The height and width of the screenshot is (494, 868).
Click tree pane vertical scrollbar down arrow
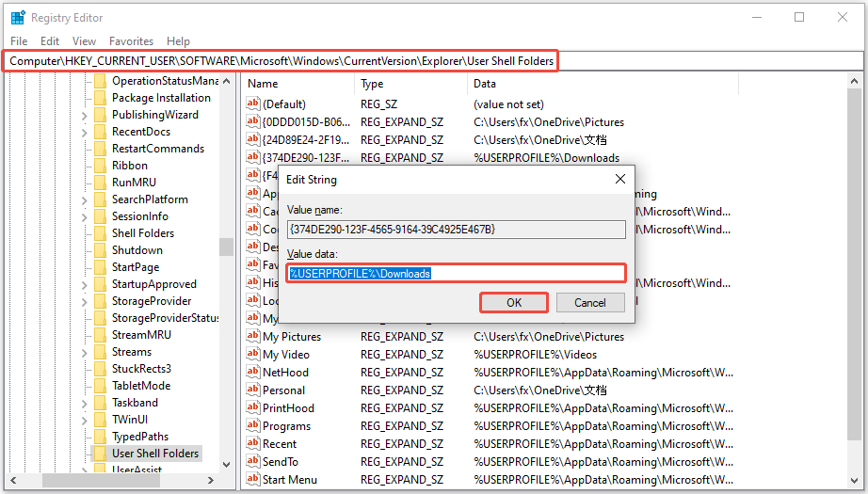[x=226, y=465]
